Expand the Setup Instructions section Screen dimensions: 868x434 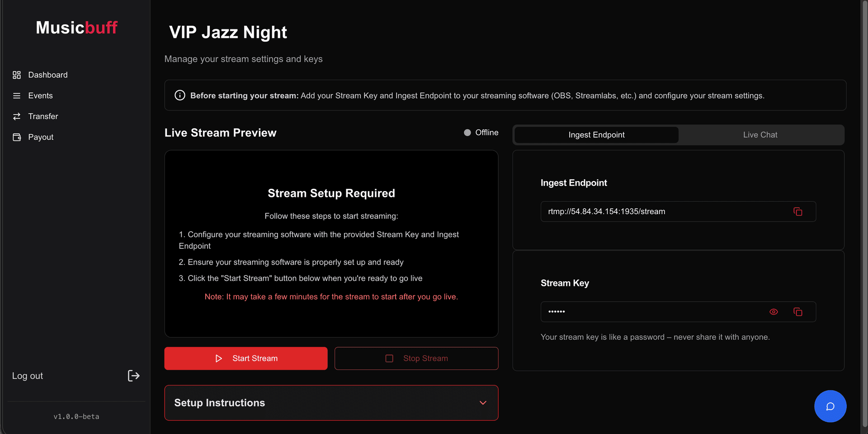(331, 402)
